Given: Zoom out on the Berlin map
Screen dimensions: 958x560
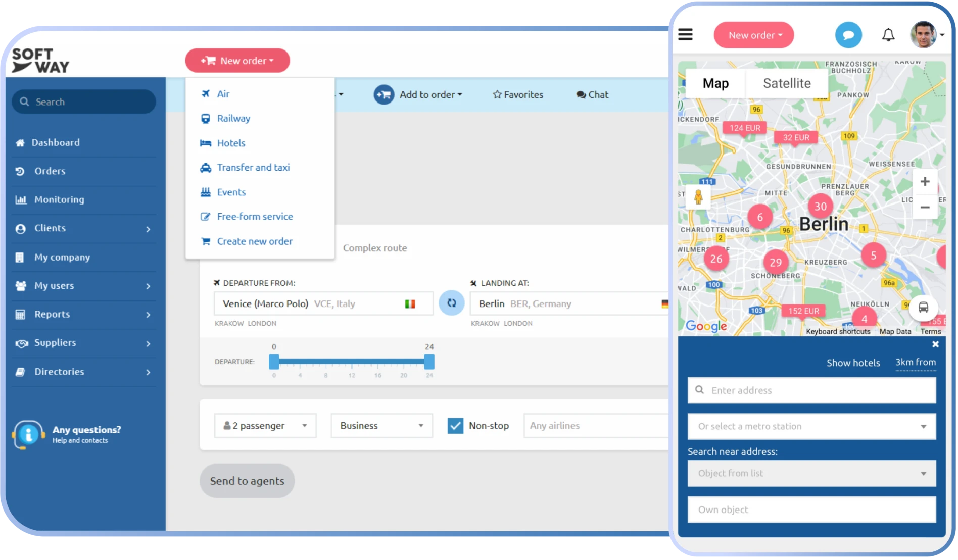Looking at the screenshot, I should [x=925, y=208].
